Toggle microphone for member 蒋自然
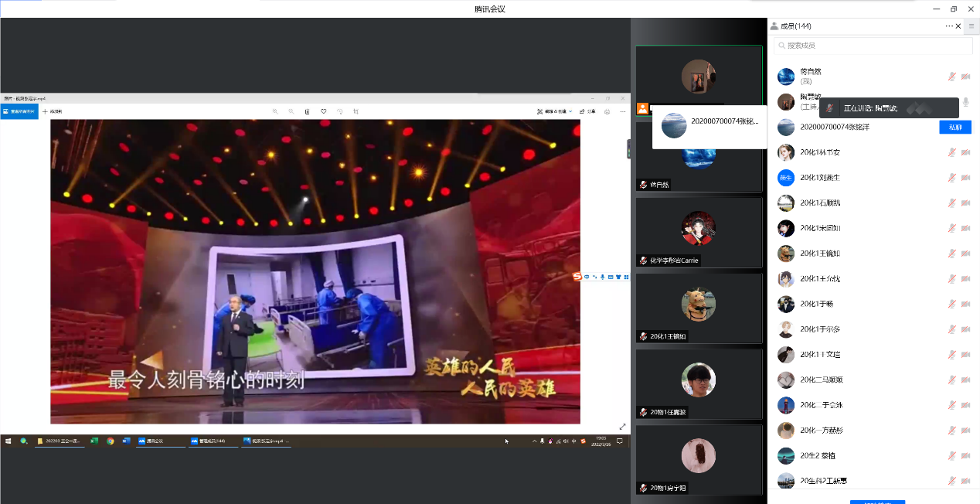Screen dimensions: 980x504 click(952, 77)
